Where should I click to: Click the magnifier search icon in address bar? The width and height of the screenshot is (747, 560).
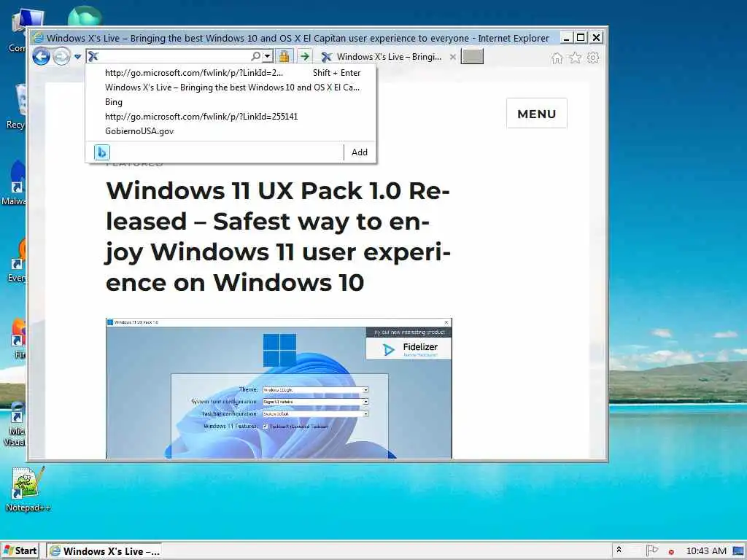coord(256,56)
